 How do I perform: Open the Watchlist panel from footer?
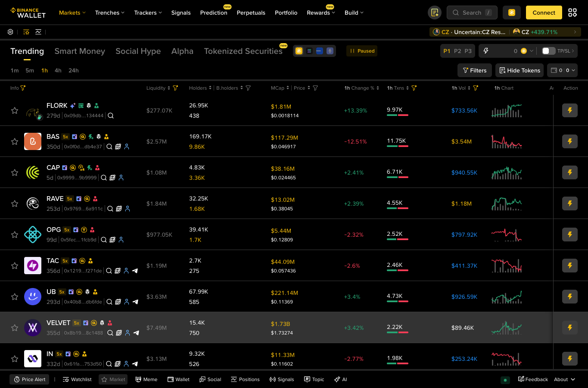tap(77, 379)
